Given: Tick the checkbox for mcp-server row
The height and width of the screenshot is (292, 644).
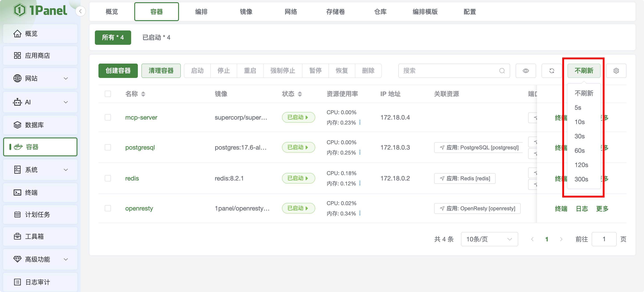Looking at the screenshot, I should [108, 117].
